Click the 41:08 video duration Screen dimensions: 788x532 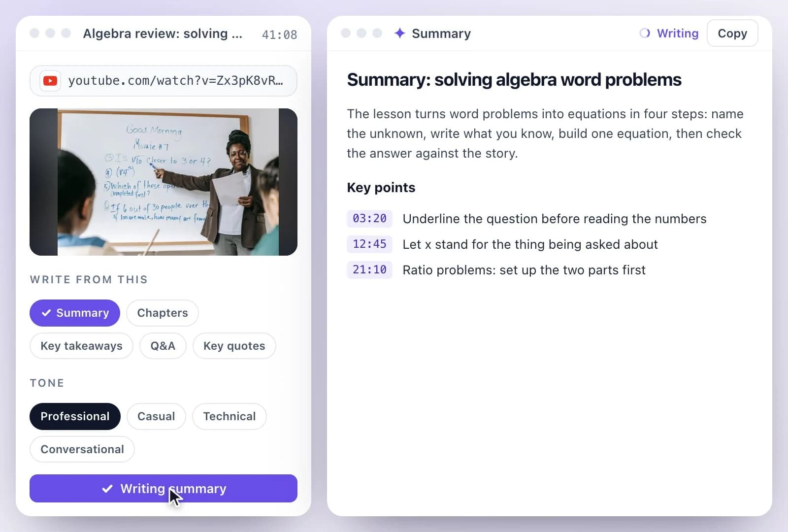point(279,34)
